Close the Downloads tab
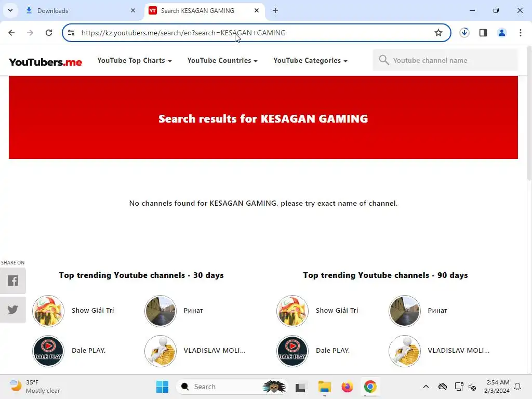 (133, 10)
